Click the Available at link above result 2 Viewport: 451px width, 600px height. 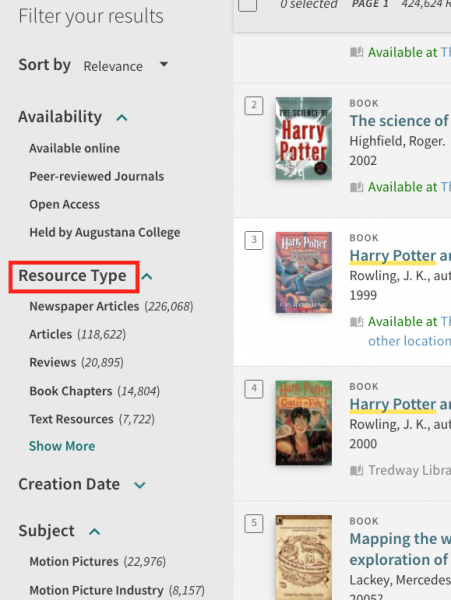409,52
